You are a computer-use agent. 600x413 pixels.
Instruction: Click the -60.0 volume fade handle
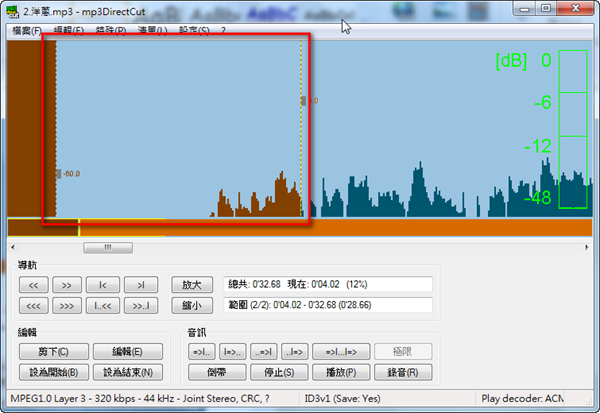[x=58, y=174]
